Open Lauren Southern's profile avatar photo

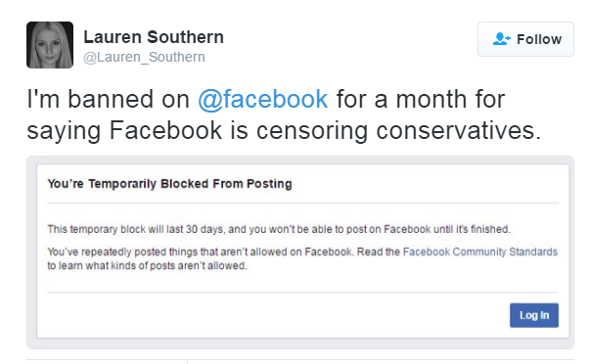tap(50, 45)
